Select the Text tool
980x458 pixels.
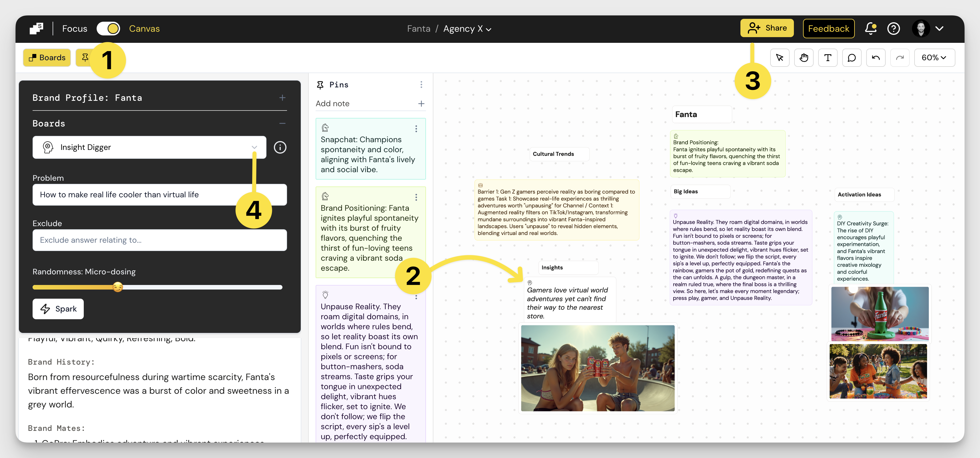coord(827,58)
